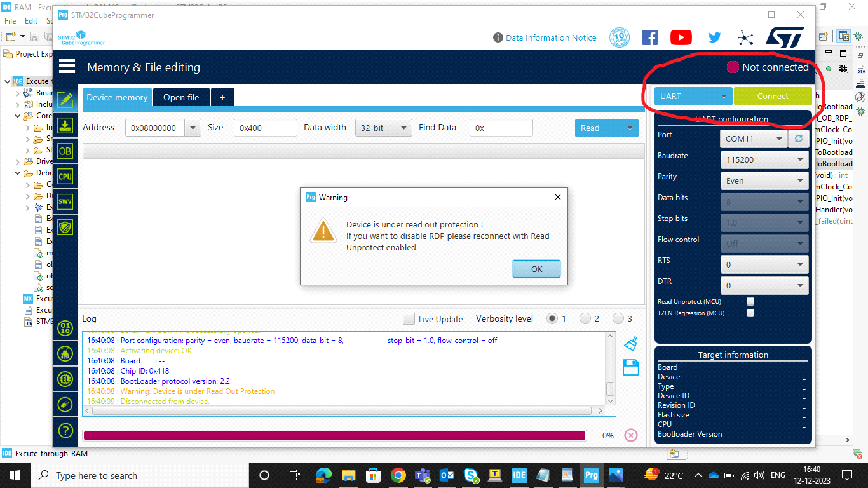Open the Baudrate dropdown

click(x=764, y=159)
